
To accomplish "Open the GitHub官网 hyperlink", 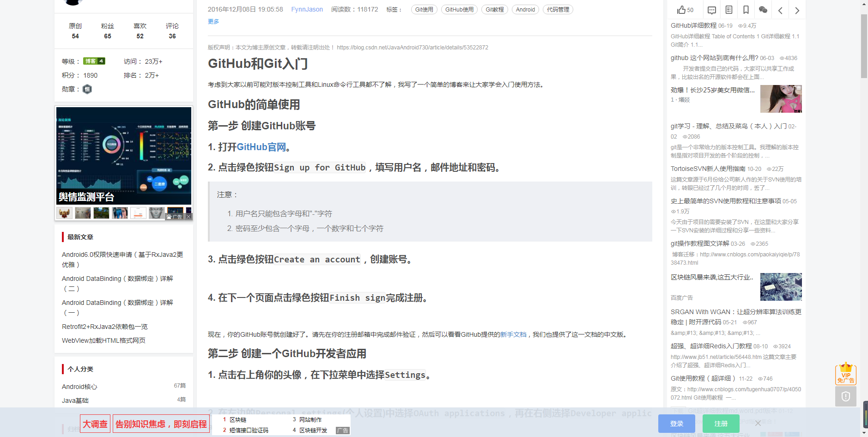I will pos(261,147).
